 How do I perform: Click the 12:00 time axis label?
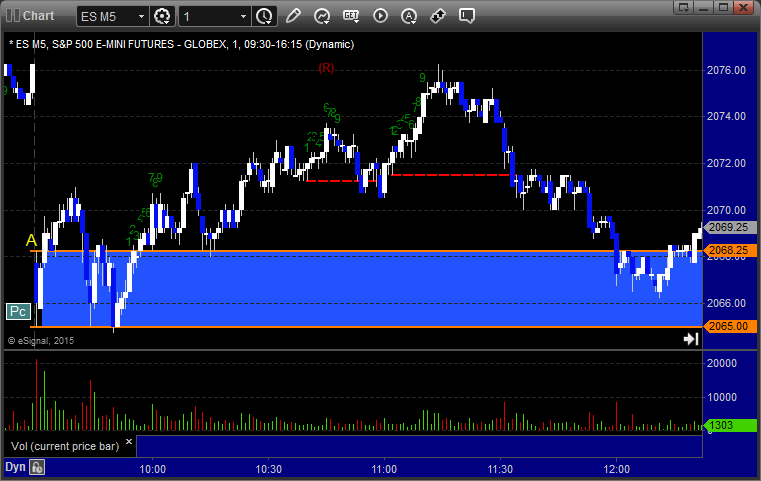pos(616,469)
